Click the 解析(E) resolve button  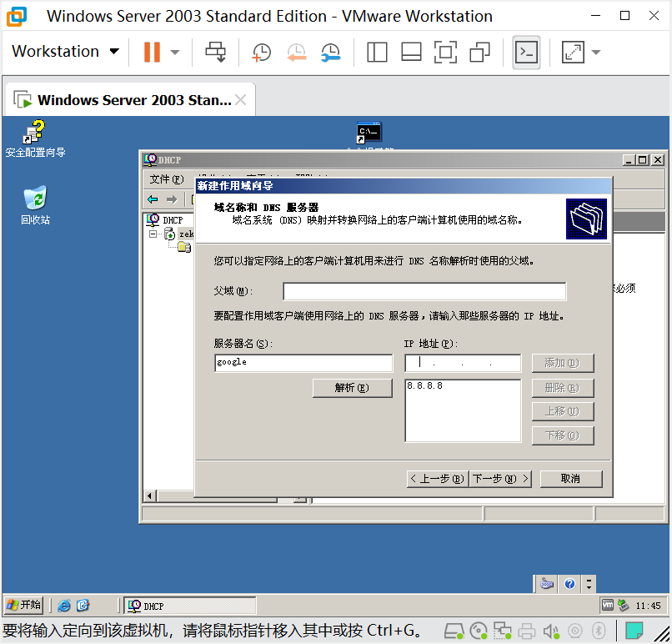point(353,388)
